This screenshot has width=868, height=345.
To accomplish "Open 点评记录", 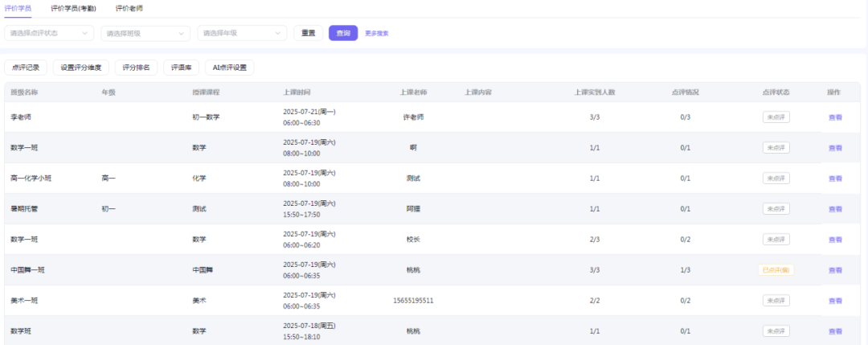I will (x=27, y=68).
